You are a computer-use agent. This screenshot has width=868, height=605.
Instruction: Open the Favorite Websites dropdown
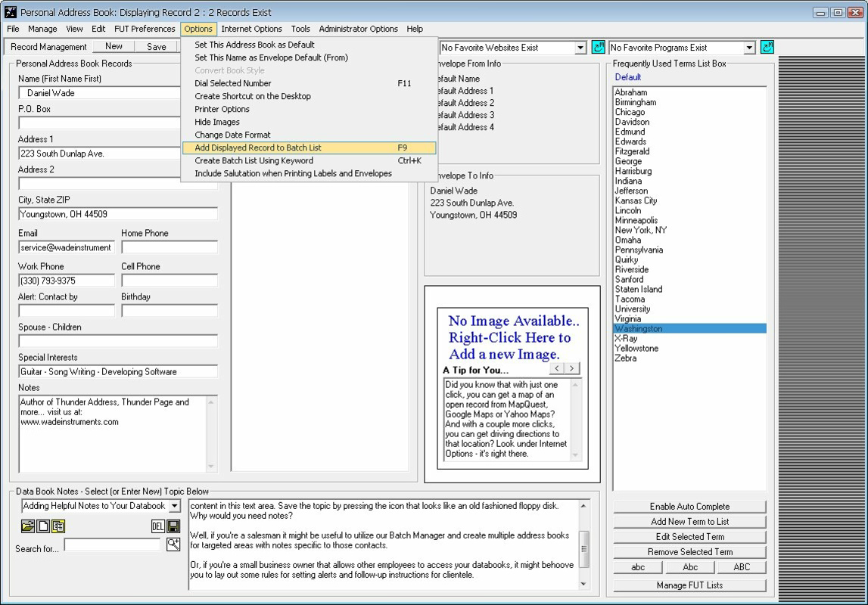pyautogui.click(x=580, y=48)
